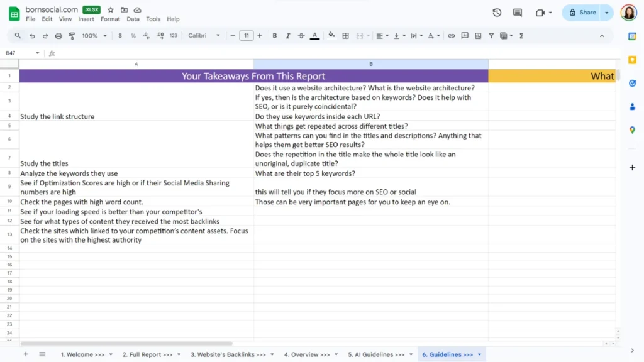
Task: Add a new sheet with plus button
Action: tap(26, 354)
